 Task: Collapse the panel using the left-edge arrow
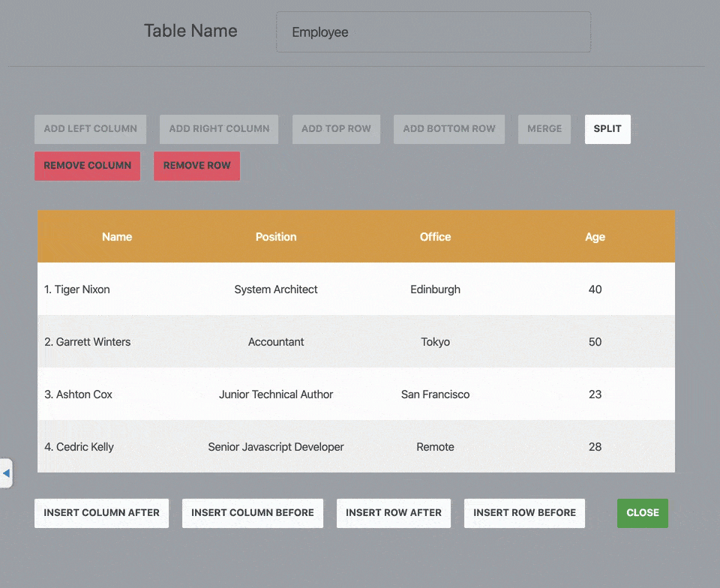click(x=7, y=473)
